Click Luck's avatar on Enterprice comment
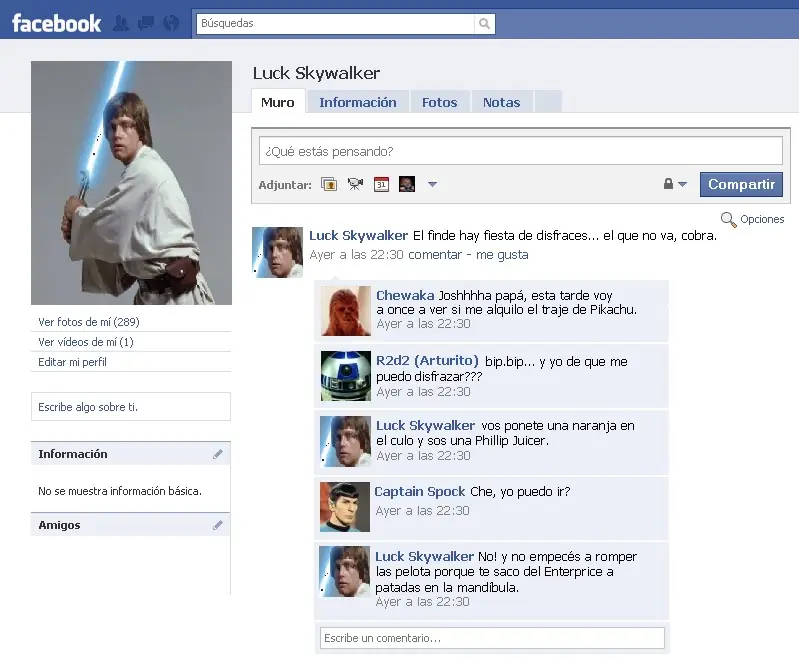Image resolution: width=799 pixels, height=667 pixels. [344, 571]
